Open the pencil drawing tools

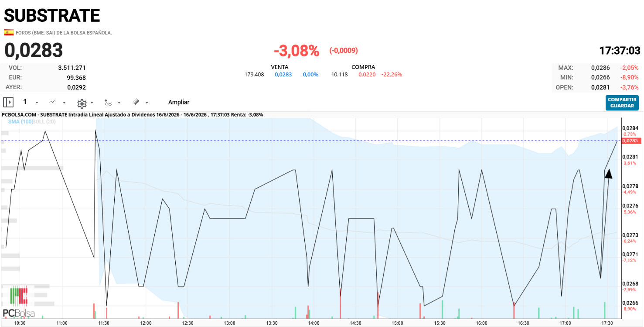(x=136, y=102)
